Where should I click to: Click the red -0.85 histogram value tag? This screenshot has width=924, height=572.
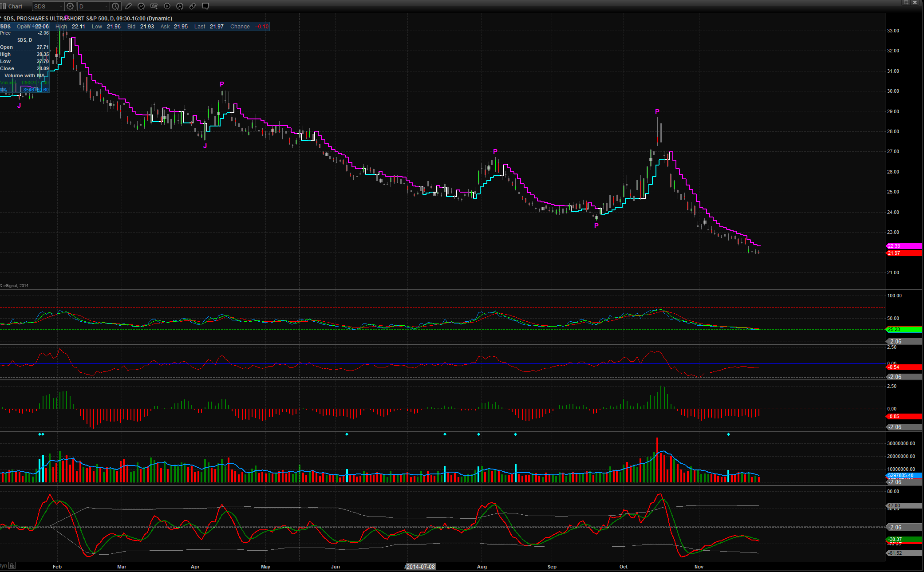(x=904, y=416)
